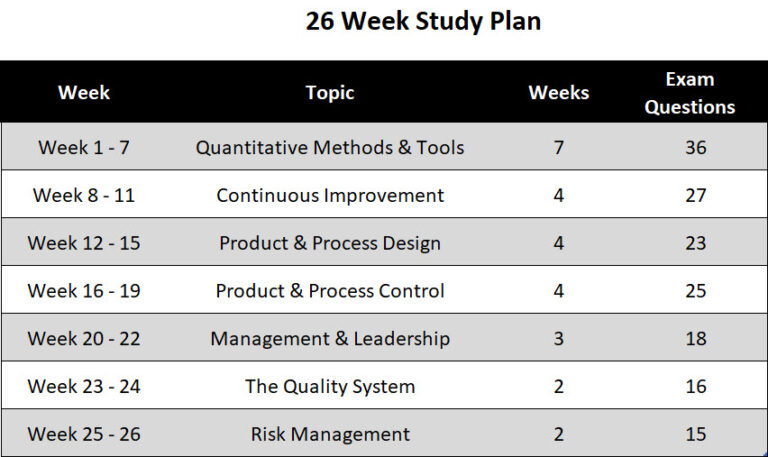The width and height of the screenshot is (768, 457).
Task: Click the 'Risk Management' topic cell
Action: 330,434
